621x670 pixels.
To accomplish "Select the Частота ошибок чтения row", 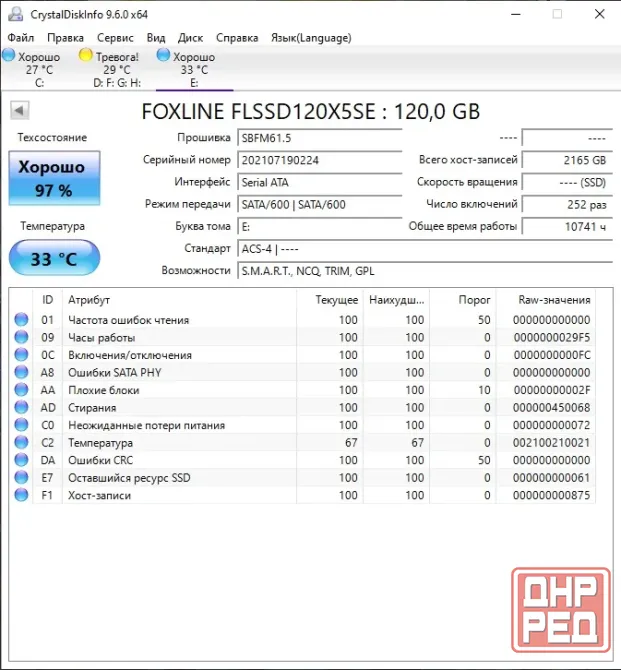I will (303, 320).
